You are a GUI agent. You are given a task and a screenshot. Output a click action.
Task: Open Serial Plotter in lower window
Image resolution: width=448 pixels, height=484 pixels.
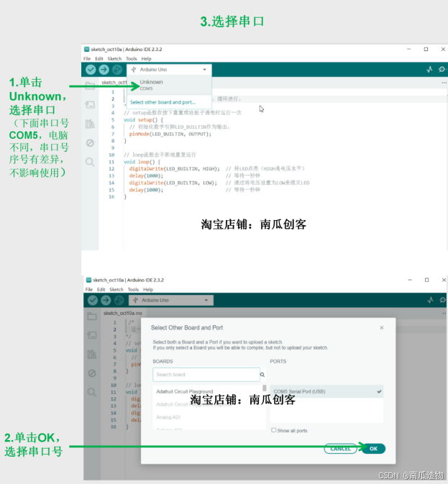[x=431, y=300]
